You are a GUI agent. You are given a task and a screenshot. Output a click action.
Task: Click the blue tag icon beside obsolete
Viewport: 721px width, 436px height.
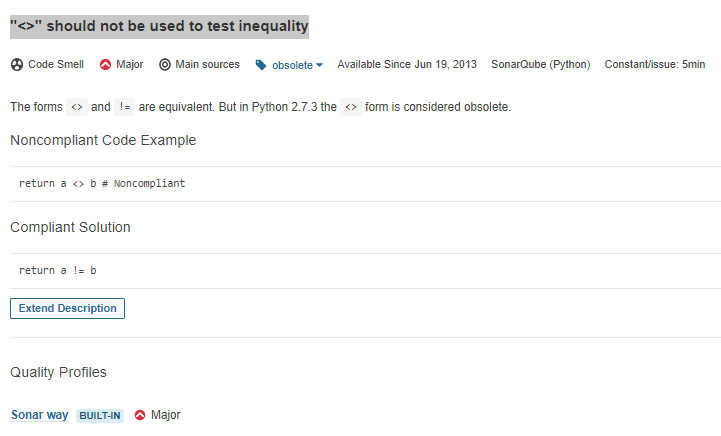(261, 65)
